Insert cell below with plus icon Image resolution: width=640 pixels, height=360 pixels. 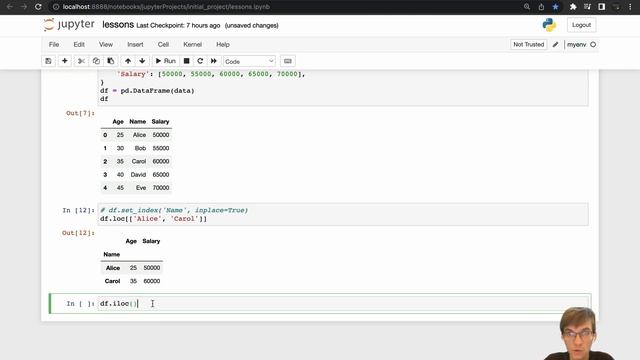pos(64,61)
